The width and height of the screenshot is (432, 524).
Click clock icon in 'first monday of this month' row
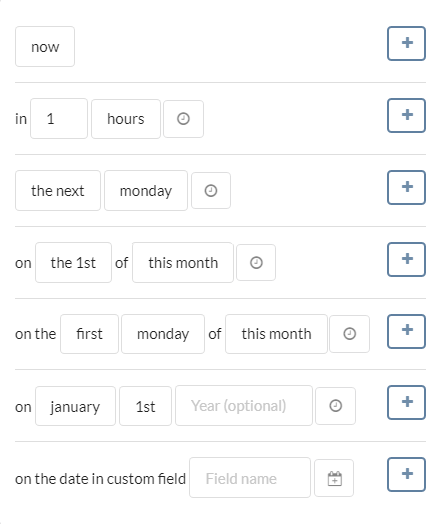[349, 334]
